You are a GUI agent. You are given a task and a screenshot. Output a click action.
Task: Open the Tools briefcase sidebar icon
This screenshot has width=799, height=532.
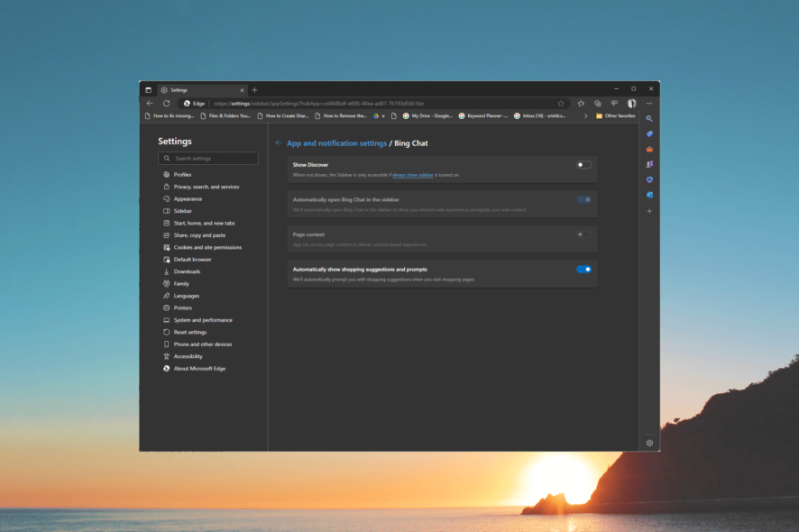click(x=649, y=149)
